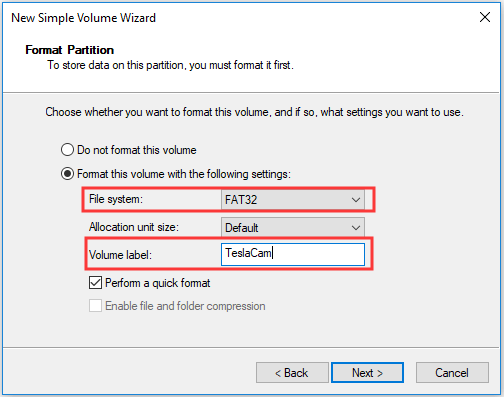Viewport: 504px width, 397px height.
Task: Close the New Simple Volume Wizard window
Action: click(x=485, y=17)
